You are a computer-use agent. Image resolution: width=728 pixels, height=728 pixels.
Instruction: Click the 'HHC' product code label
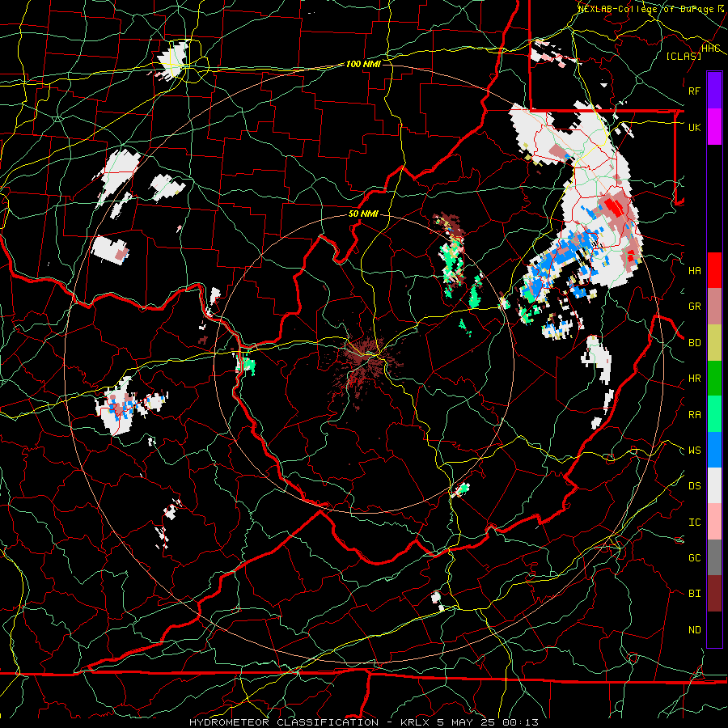711,49
